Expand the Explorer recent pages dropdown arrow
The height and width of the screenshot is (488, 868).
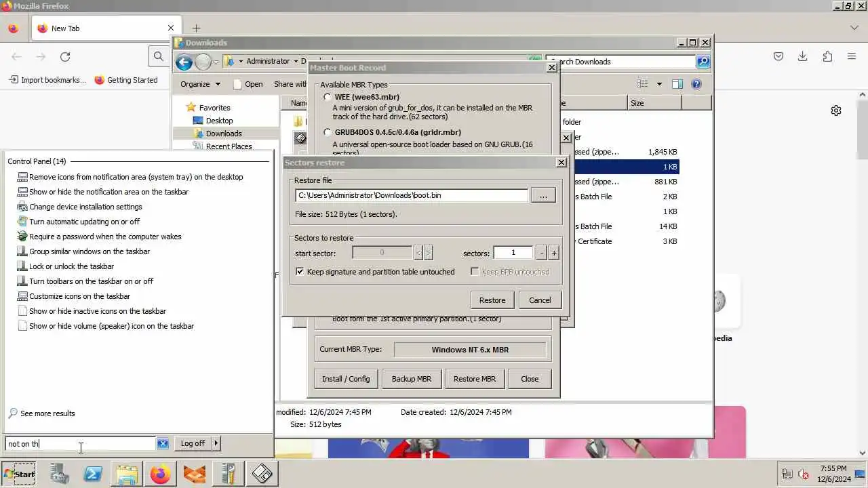pyautogui.click(x=216, y=62)
